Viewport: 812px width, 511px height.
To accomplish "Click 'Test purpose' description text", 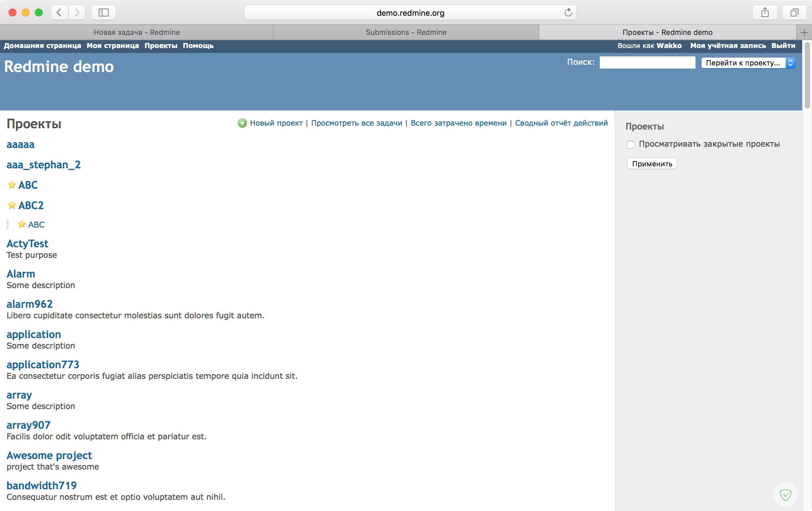I will click(x=32, y=255).
